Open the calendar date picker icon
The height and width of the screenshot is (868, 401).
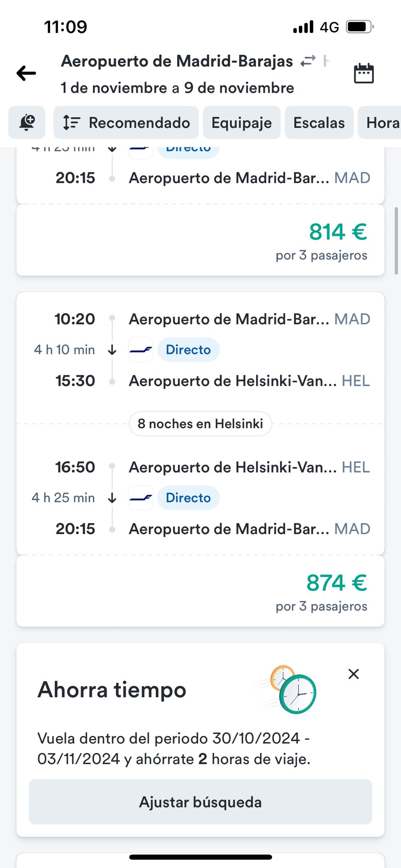pyautogui.click(x=364, y=73)
